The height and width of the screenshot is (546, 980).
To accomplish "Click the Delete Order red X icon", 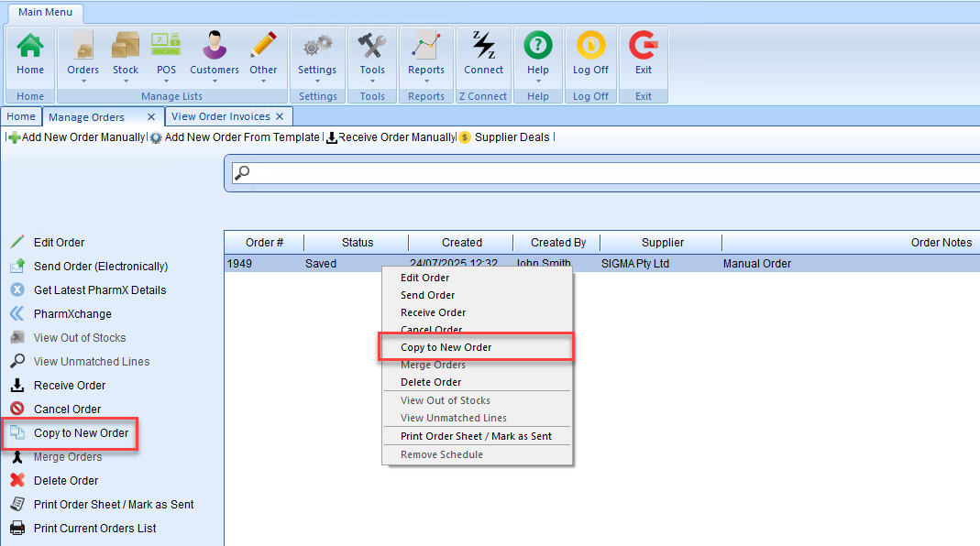I will (17, 480).
